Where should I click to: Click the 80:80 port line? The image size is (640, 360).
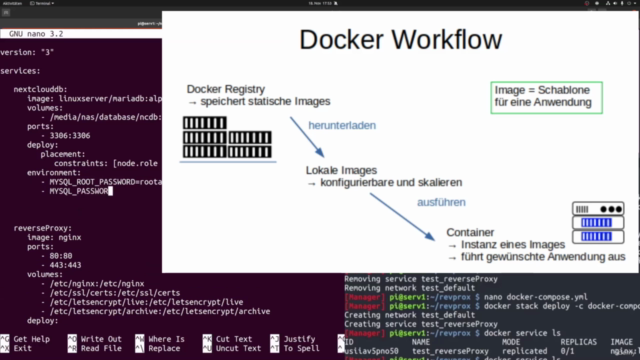click(x=56, y=256)
